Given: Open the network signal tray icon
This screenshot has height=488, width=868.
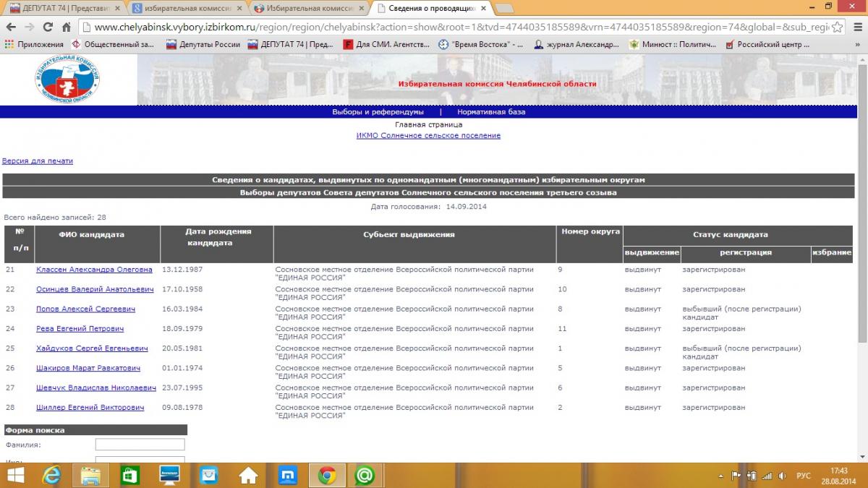Looking at the screenshot, I should 766,476.
